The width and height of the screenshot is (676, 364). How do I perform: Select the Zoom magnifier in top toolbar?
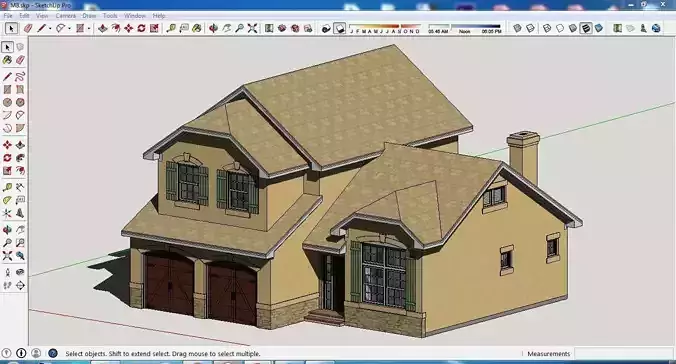(x=239, y=28)
